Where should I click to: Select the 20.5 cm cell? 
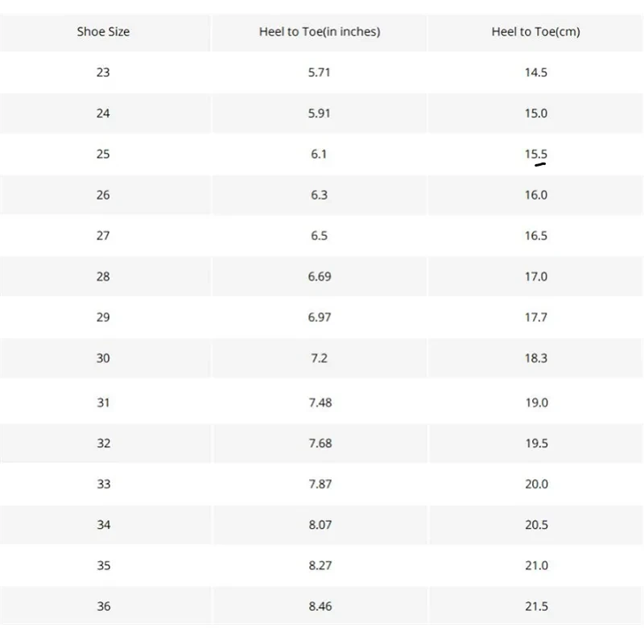(536, 525)
